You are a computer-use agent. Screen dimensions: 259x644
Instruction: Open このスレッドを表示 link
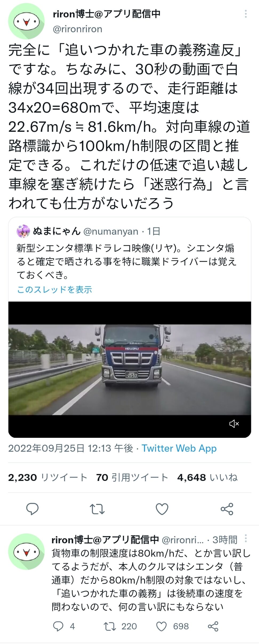54,290
